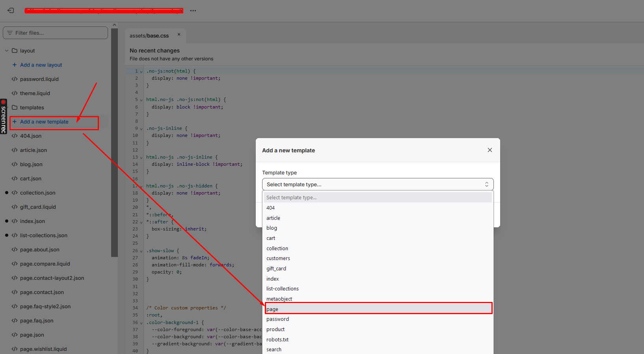
Task: Choose the gift_card template type
Action: (x=378, y=268)
